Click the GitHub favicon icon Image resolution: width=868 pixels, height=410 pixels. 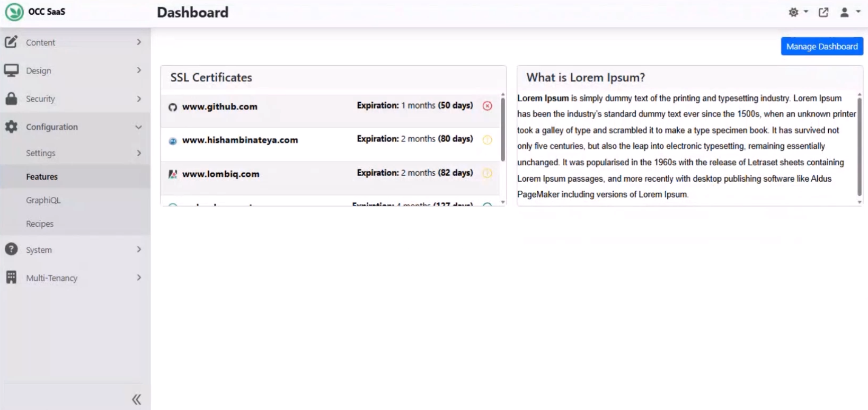(173, 107)
